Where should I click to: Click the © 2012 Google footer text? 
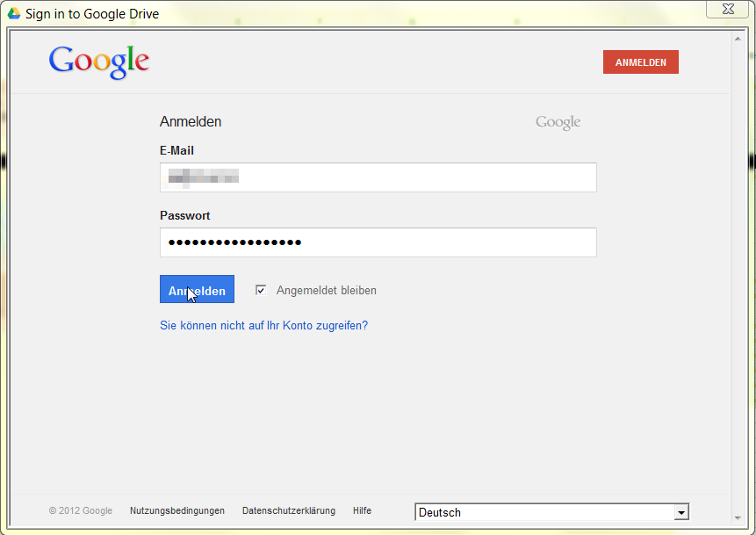(x=81, y=510)
